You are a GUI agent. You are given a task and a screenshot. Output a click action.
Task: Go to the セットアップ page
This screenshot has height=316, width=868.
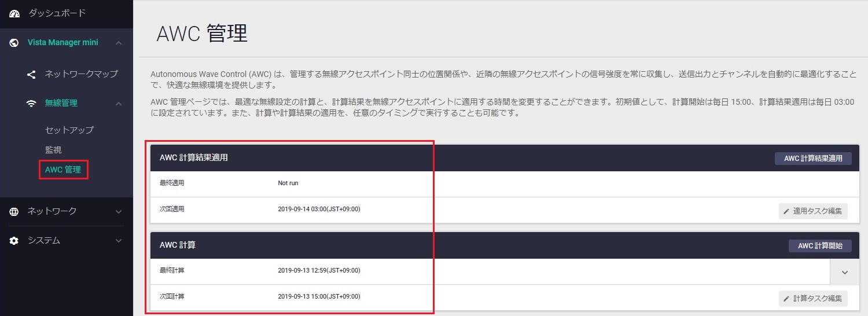pyautogui.click(x=69, y=130)
